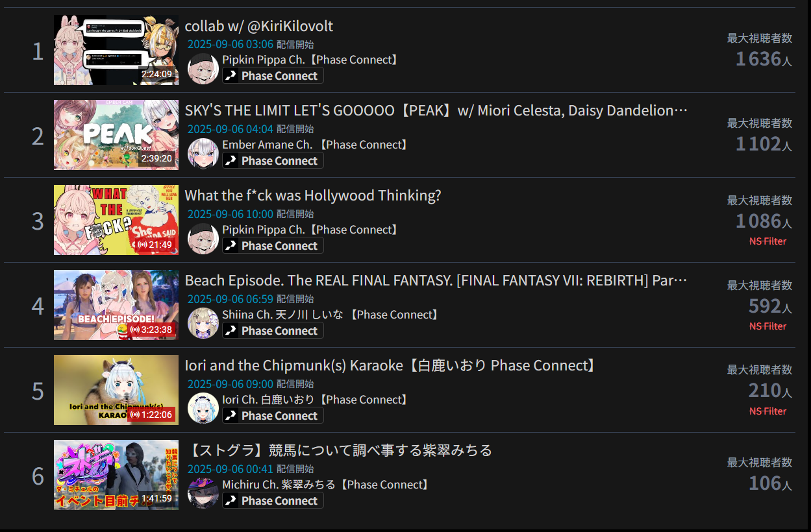
Task: Open the Beach Episode FINAL FANTASY VII title
Action: tap(436, 281)
